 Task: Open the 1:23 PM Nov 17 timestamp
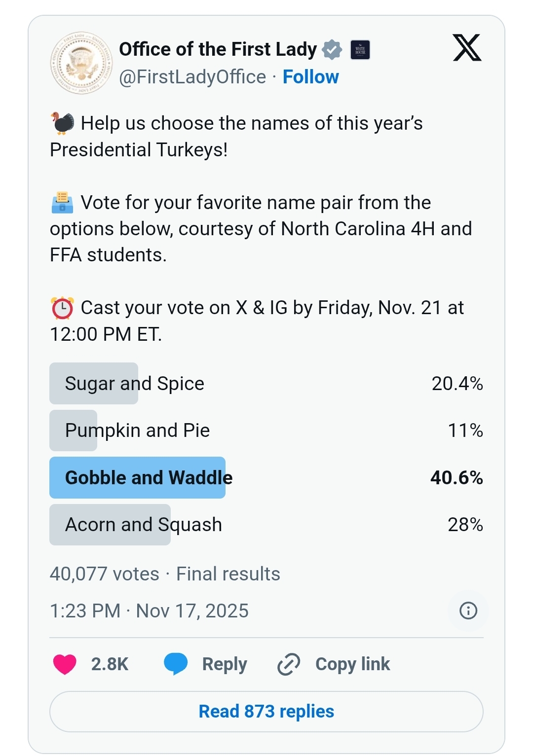(x=149, y=611)
